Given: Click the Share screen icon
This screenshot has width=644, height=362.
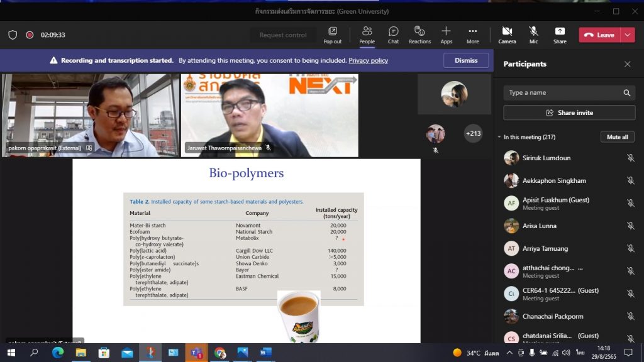Looking at the screenshot, I should [560, 35].
